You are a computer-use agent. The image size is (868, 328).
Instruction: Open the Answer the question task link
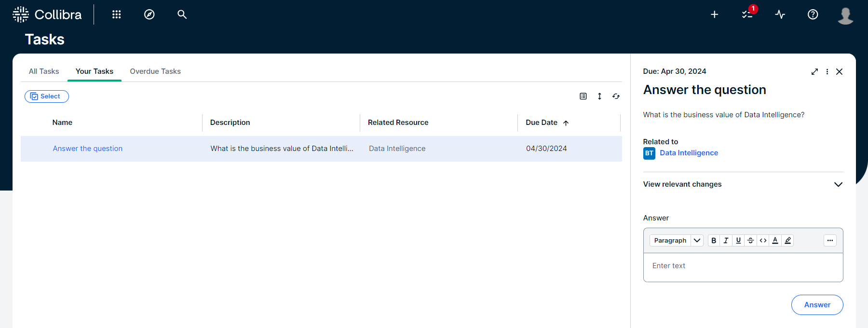coord(88,149)
